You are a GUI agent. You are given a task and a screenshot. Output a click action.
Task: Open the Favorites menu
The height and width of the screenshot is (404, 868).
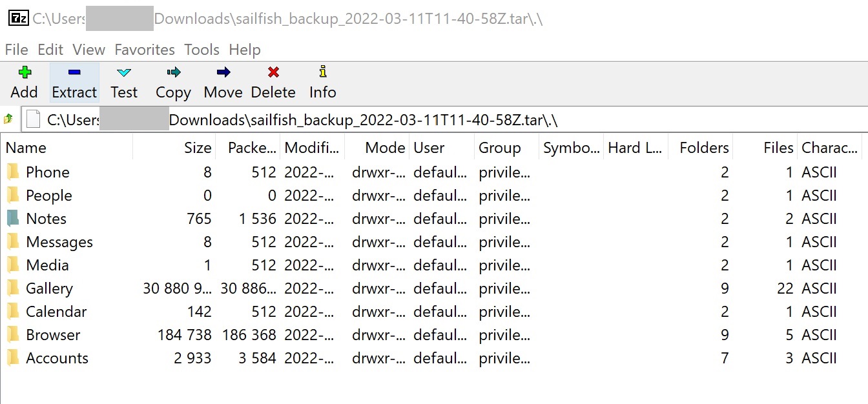click(145, 50)
